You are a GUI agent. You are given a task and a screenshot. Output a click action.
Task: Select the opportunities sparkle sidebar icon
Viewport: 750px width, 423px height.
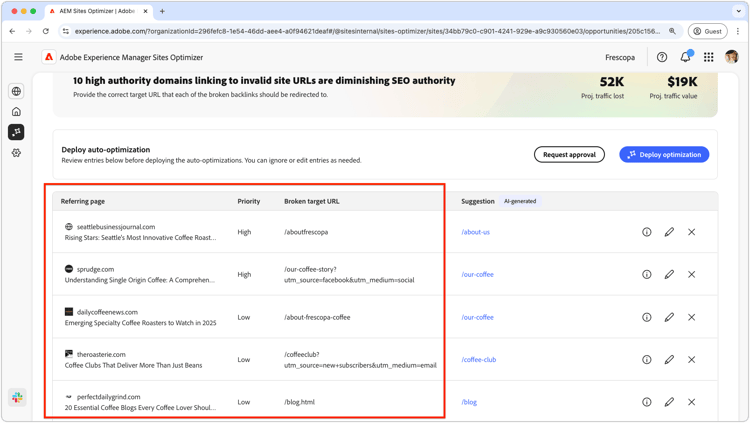coord(16,132)
